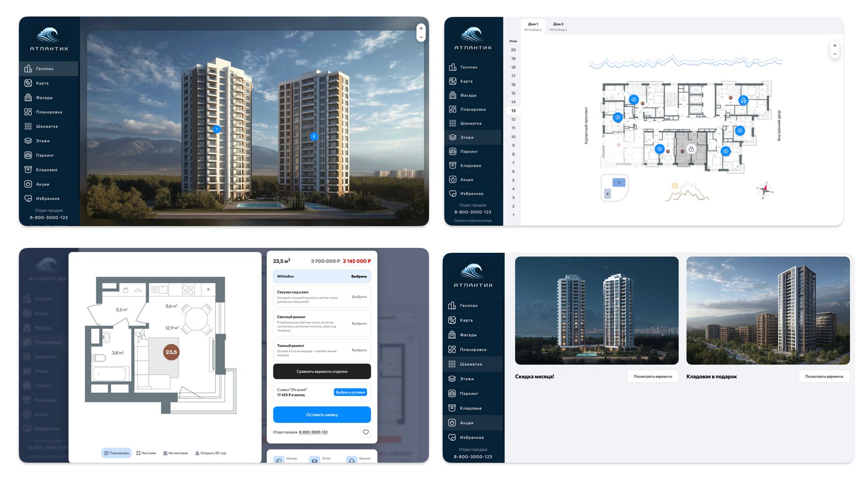This screenshot has width=868, height=490.
Task: Click the flame marker on the floor plan
Action: [x=743, y=100]
